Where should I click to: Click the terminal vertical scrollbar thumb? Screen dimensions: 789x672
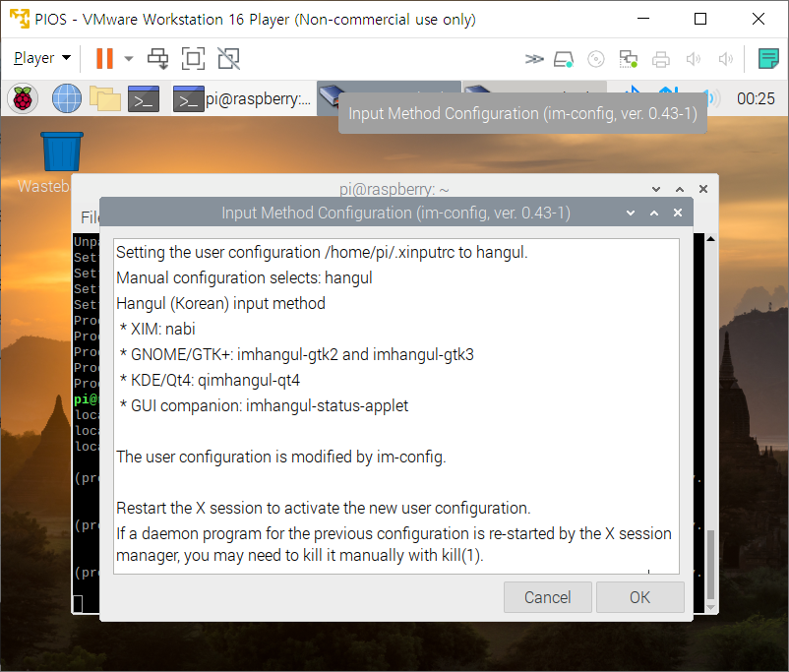coord(710,564)
